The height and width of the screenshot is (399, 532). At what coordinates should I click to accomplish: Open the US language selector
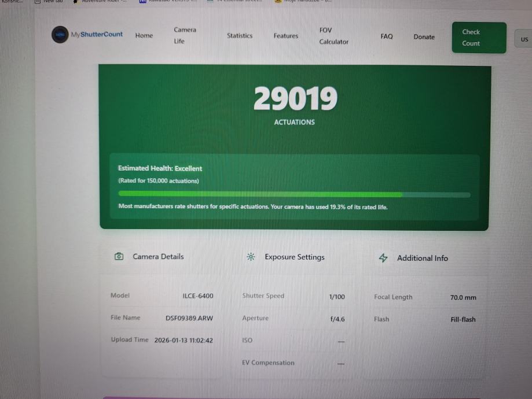click(524, 39)
